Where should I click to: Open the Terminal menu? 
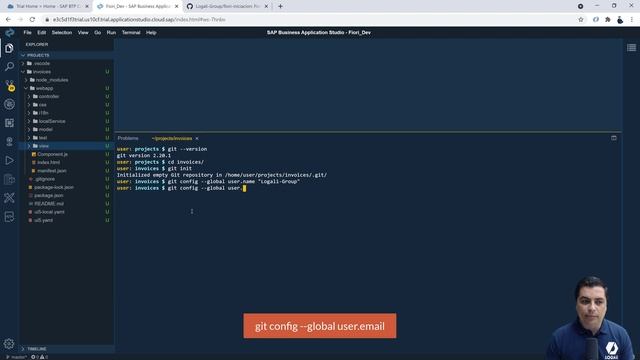pos(131,33)
